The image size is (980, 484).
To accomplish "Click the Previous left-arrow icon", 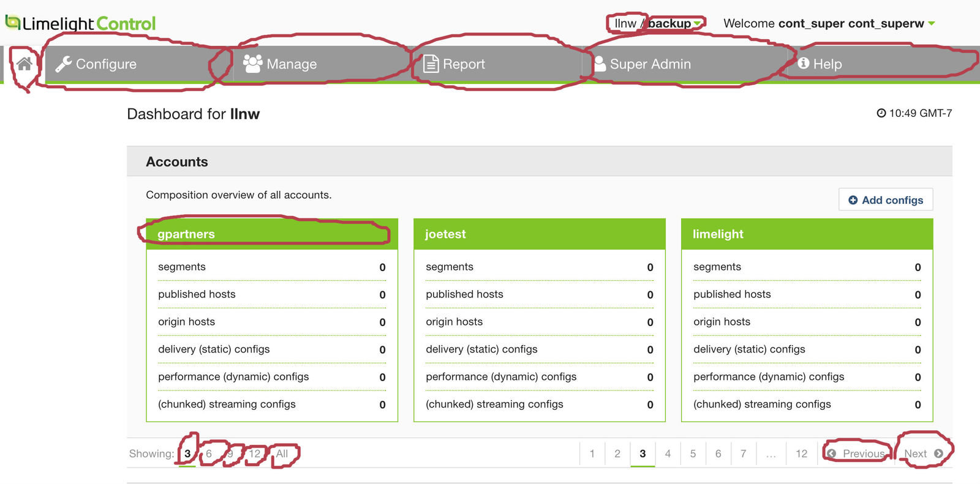I will point(832,453).
